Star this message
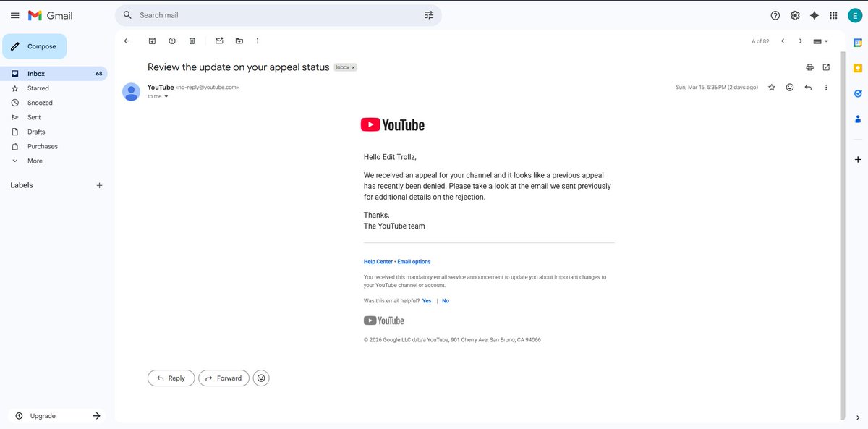The image size is (868, 429). click(x=772, y=88)
